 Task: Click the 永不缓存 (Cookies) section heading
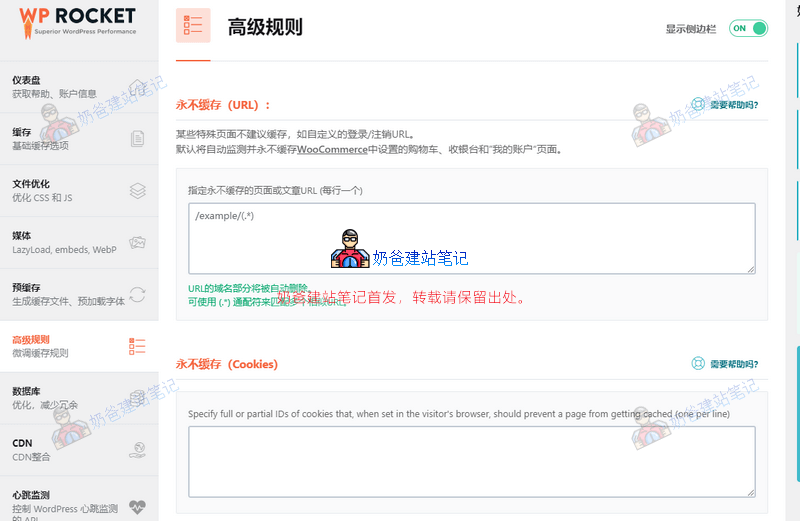coord(227,364)
